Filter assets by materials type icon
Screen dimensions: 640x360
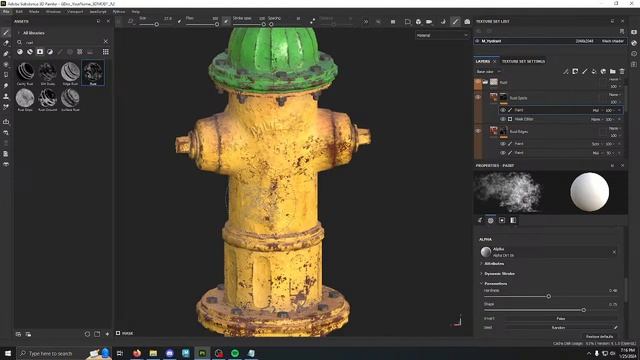pos(20,52)
